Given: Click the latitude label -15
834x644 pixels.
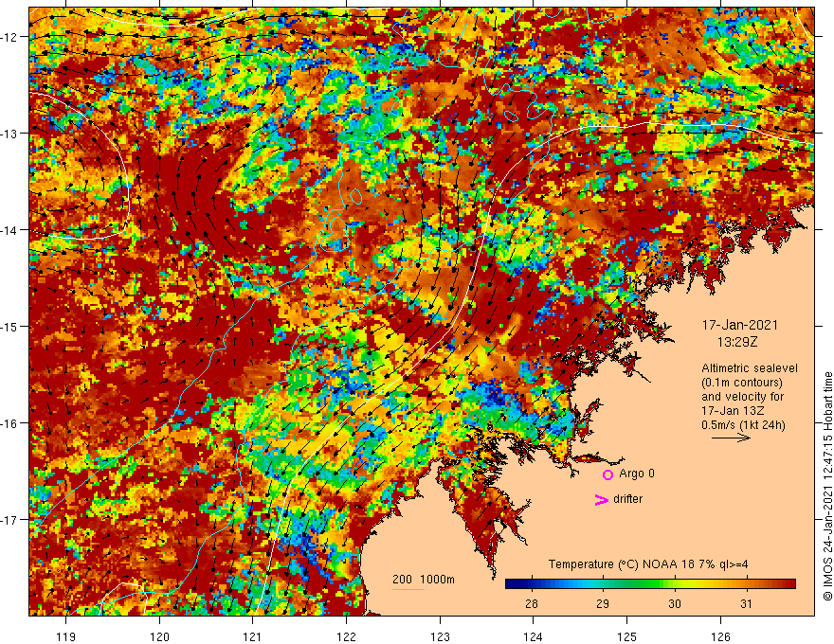Looking at the screenshot, I should (10, 326).
